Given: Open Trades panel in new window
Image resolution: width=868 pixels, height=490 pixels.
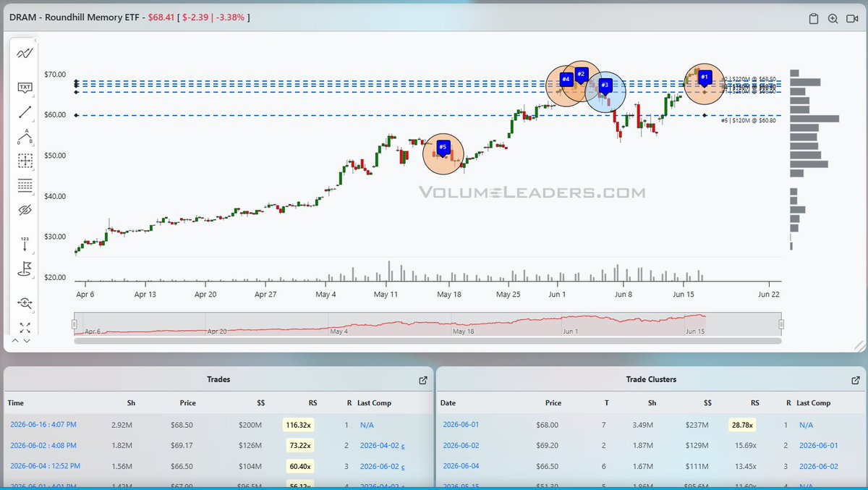Looking at the screenshot, I should click(423, 380).
